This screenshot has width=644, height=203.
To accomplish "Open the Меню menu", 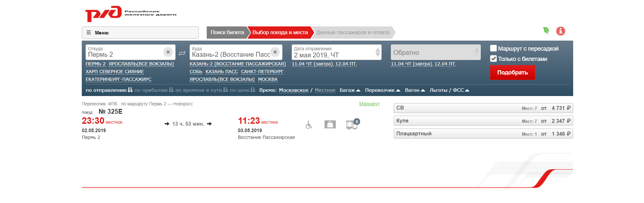I will pos(140,33).
